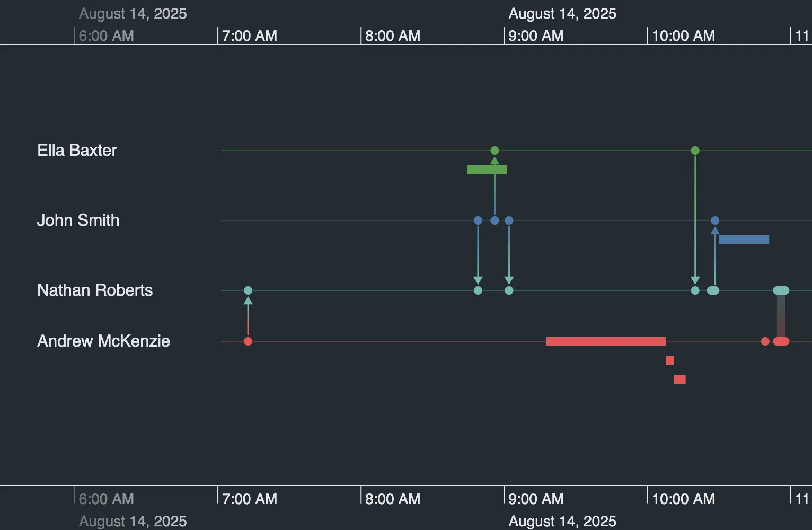The image size is (812, 530).
Task: Click the 8:00 AM label on bottom time axis
Action: 393,499
